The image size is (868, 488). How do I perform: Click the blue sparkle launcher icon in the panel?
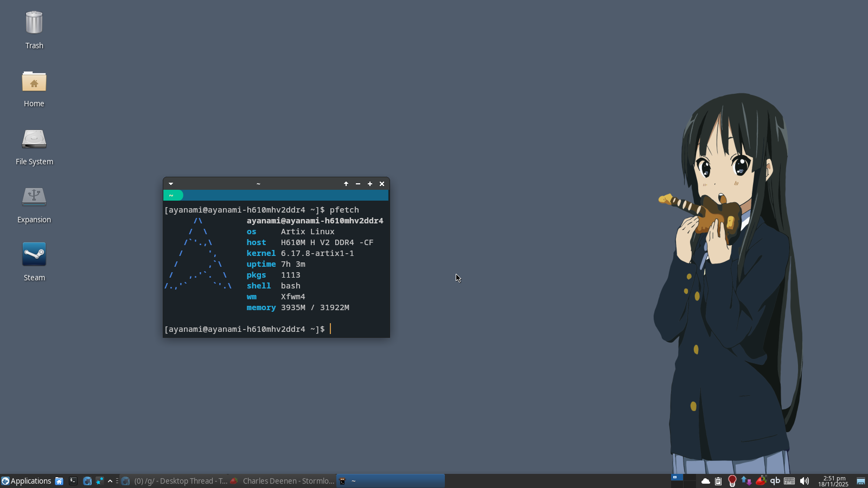100,481
